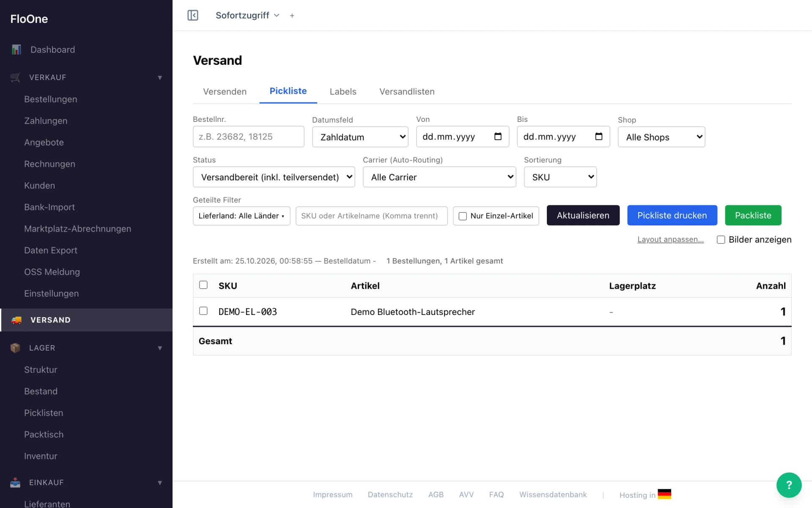Open Packtisch in the sidebar
This screenshot has width=812, height=508.
(44, 434)
